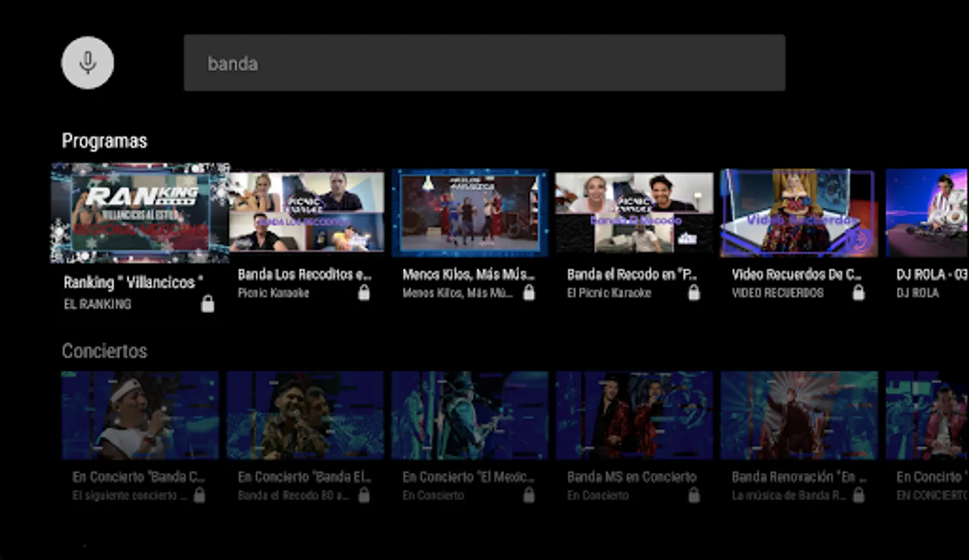The image size is (969, 560).
Task: Open the Menos Kilos, Más Música thumbnail
Action: click(x=470, y=213)
